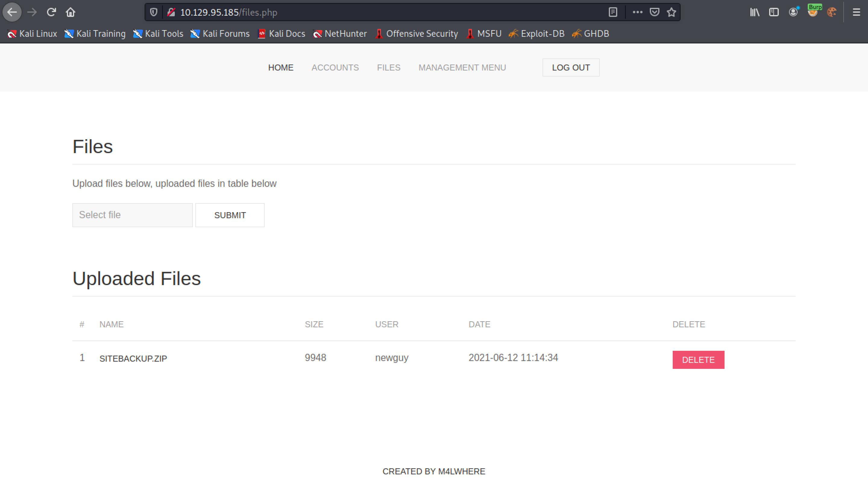Click the NAME column header
The width and height of the screenshot is (868, 487).
111,324
